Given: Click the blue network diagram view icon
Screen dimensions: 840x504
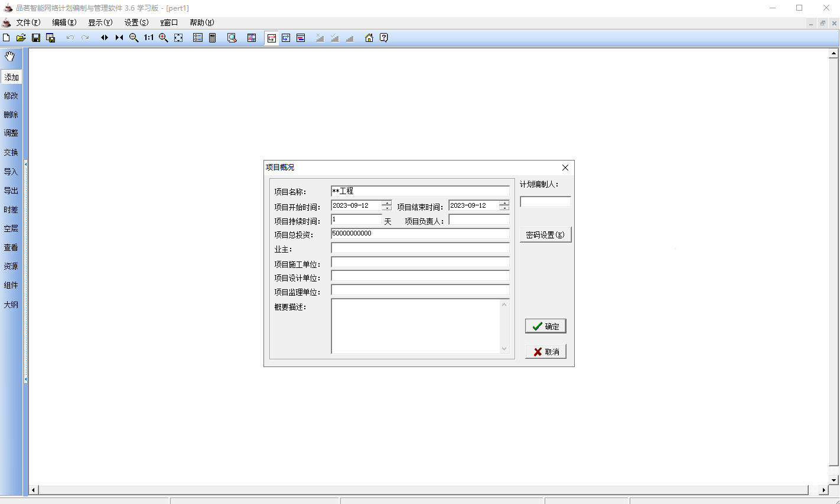Looking at the screenshot, I should coord(286,38).
